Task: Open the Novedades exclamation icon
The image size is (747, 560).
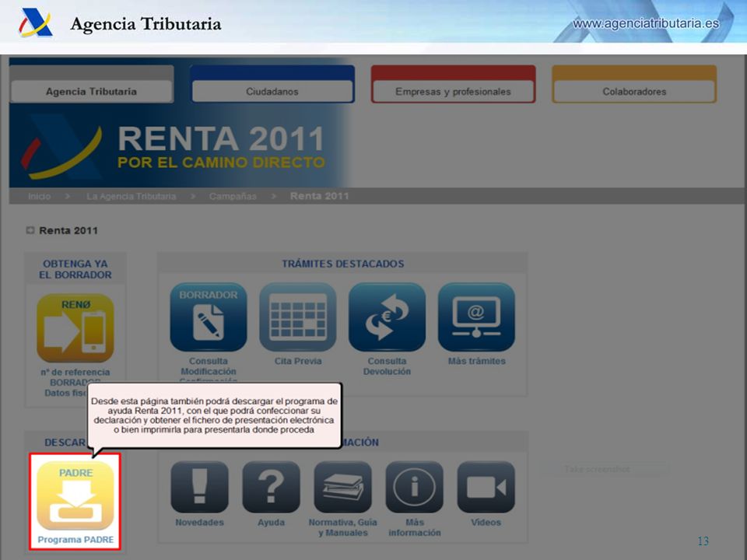Action: tap(200, 487)
